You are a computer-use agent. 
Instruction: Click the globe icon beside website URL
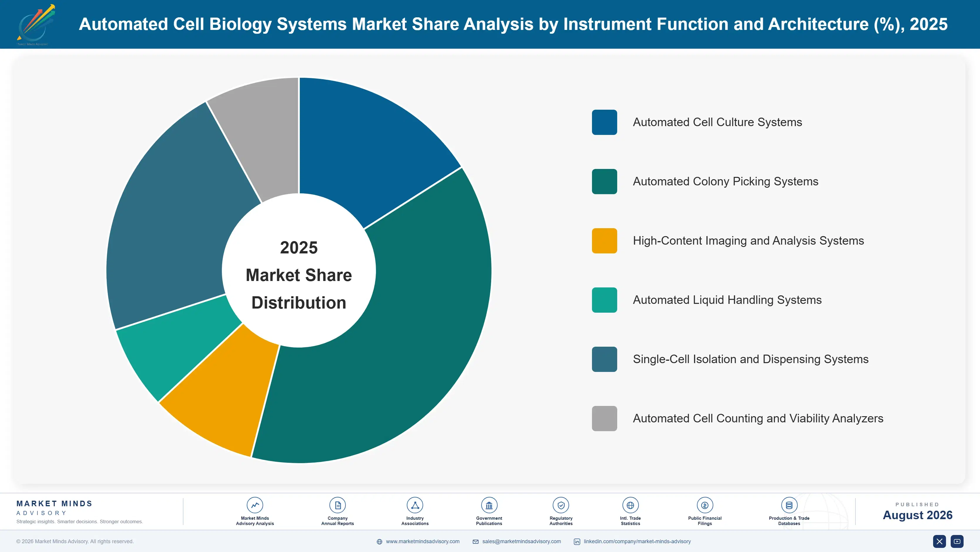coord(379,542)
